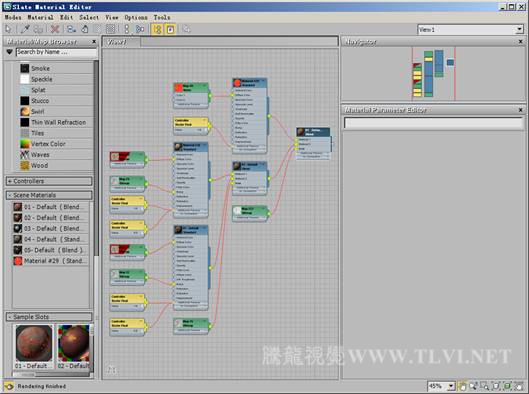Screen dimensions: 529x394
Task: Click the Sample Slots horizontal scrollbar
Action: (51, 374)
